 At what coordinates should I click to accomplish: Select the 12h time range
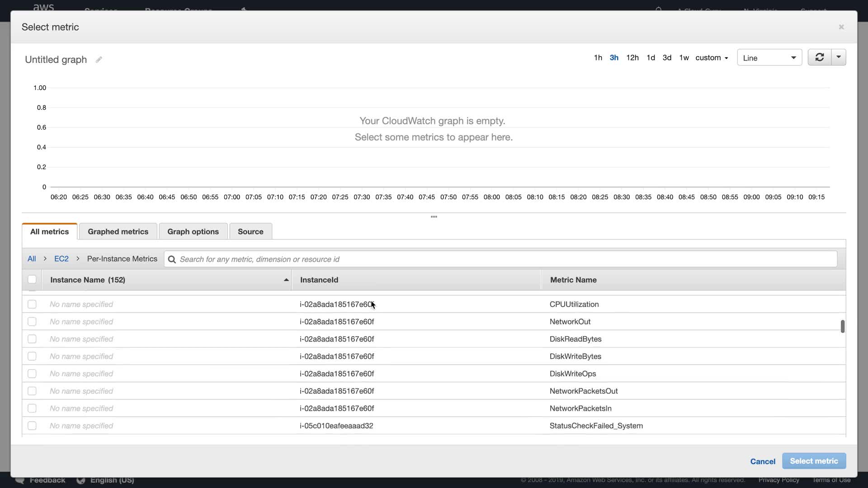point(632,58)
